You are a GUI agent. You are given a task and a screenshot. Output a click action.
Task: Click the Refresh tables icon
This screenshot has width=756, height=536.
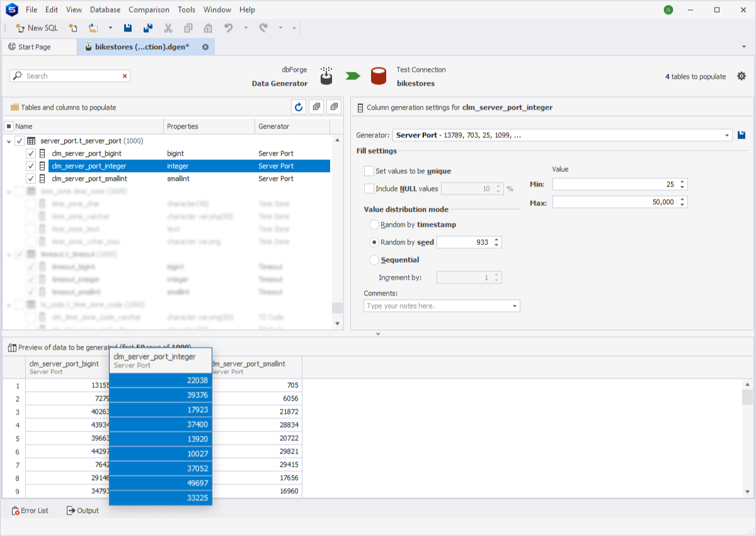point(299,107)
